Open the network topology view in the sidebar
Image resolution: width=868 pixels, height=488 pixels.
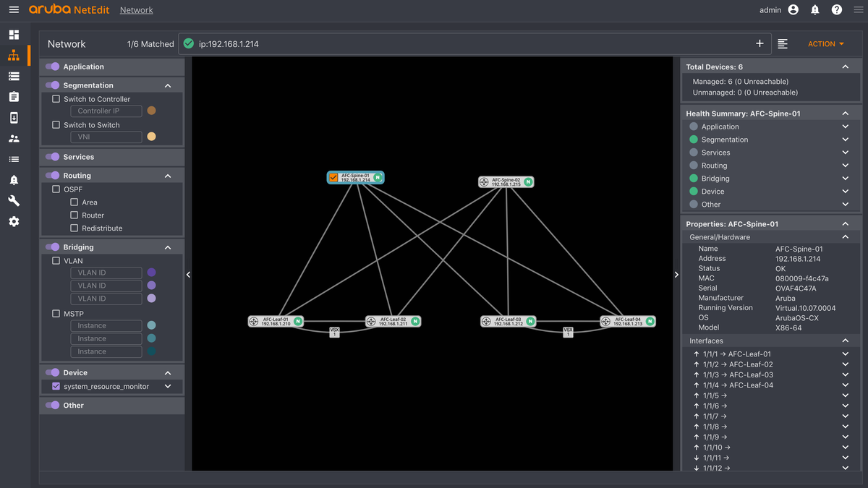(x=14, y=55)
